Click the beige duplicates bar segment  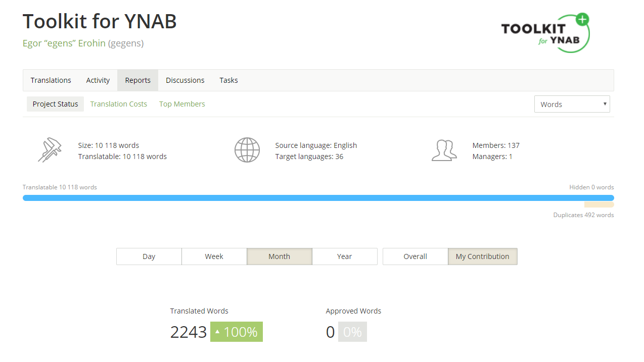[x=599, y=205]
